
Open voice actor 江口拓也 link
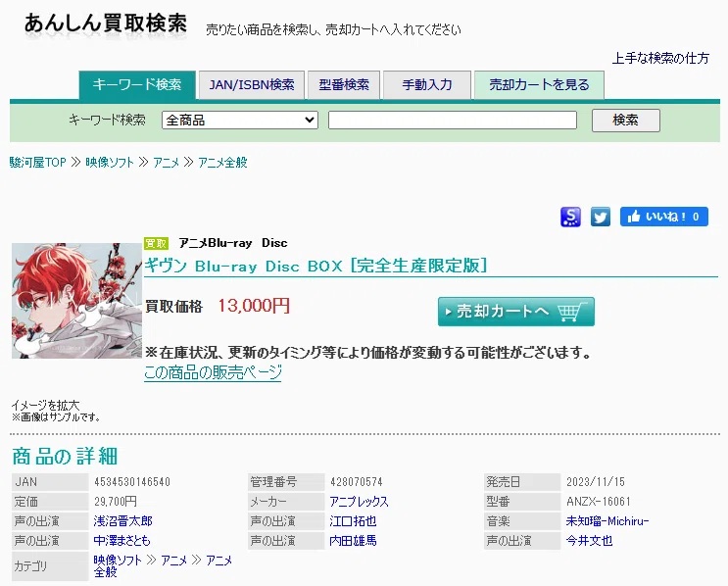click(353, 521)
